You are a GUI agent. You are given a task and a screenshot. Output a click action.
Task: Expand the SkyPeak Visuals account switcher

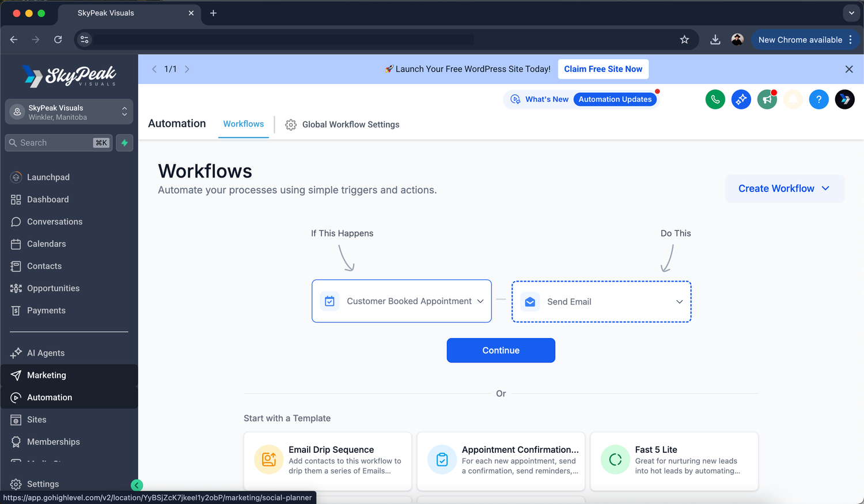(x=69, y=112)
